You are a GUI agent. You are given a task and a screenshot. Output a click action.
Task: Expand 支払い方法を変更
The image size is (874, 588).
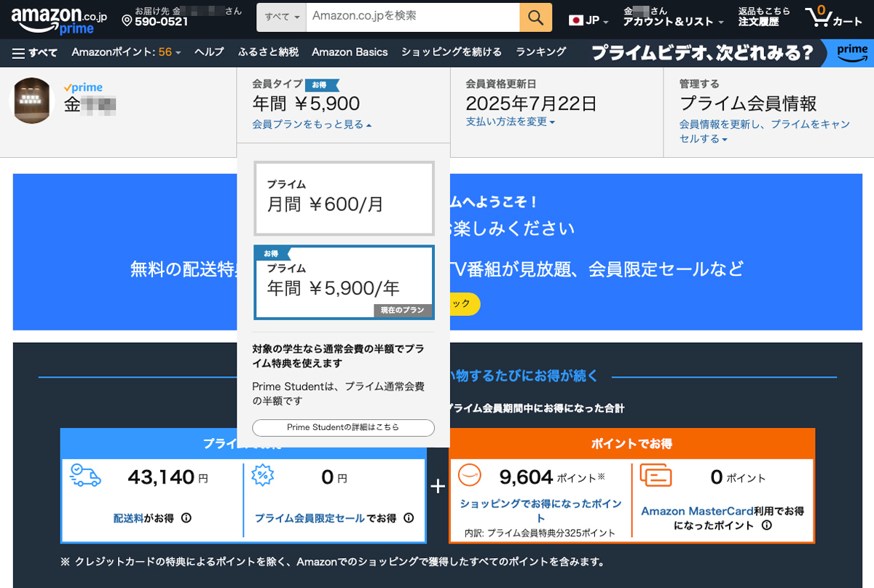pos(510,122)
